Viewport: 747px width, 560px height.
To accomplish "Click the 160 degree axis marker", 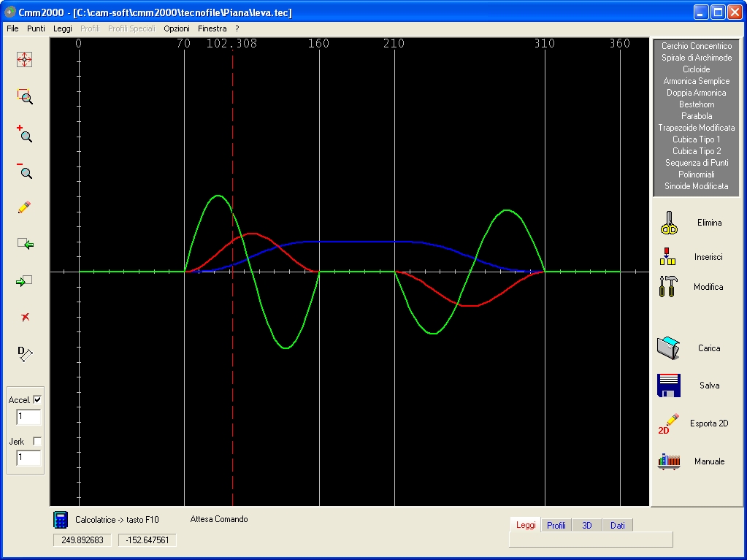I will point(318,43).
